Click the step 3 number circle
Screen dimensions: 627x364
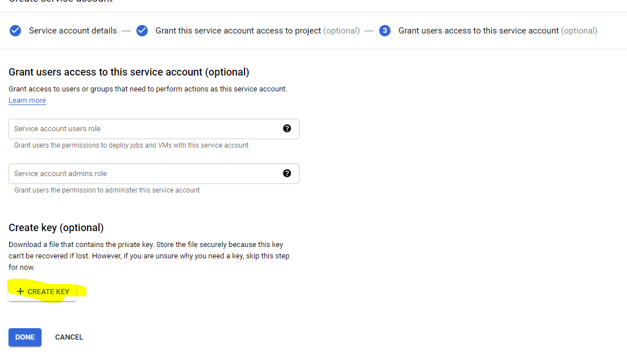tap(385, 31)
